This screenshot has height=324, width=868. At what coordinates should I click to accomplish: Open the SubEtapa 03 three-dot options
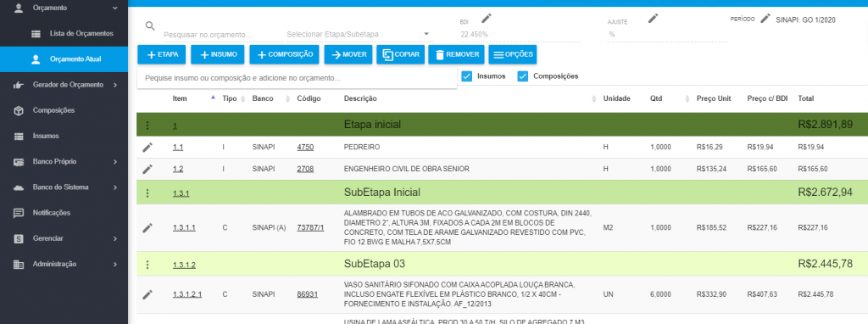click(147, 265)
